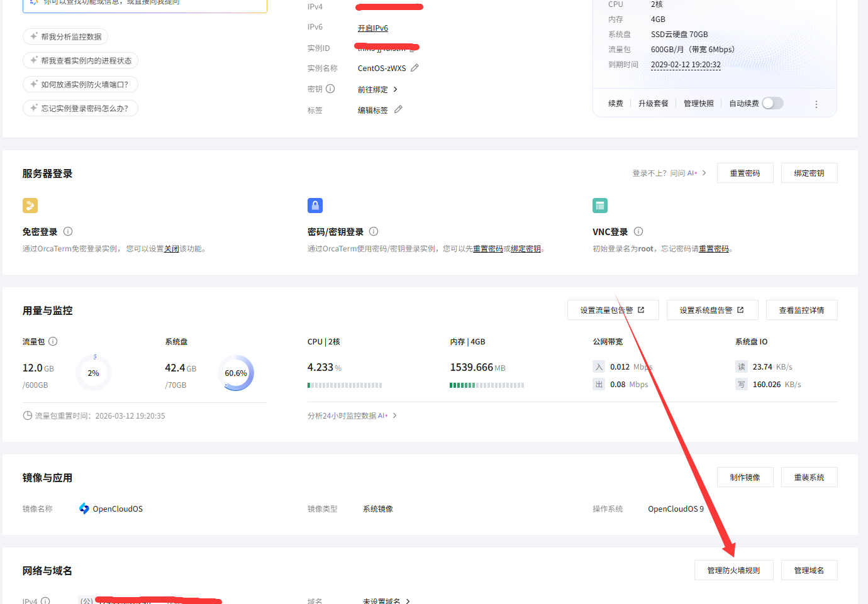Click the AI sparkle icon on 帮我分析监控数据
This screenshot has width=868, height=604.
[x=33, y=36]
